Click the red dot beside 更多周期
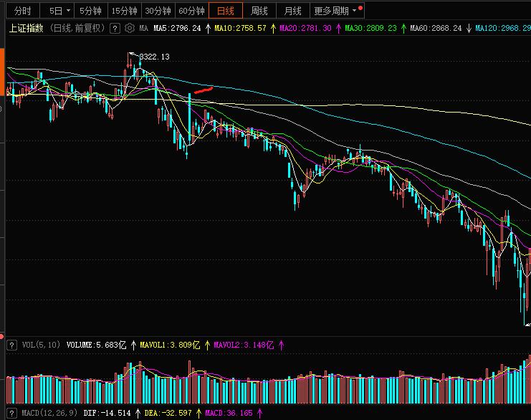This screenshot has height=420, width=531. coord(360,9)
